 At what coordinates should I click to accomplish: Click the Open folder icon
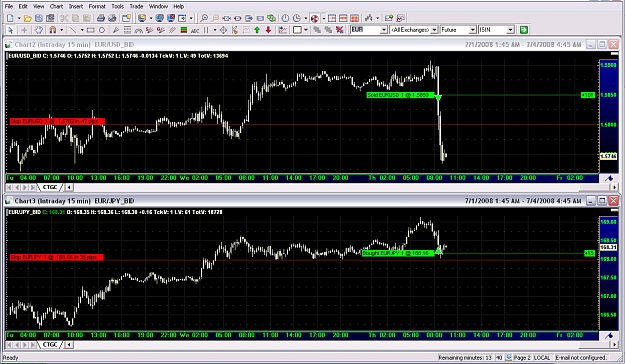pyautogui.click(x=28, y=18)
